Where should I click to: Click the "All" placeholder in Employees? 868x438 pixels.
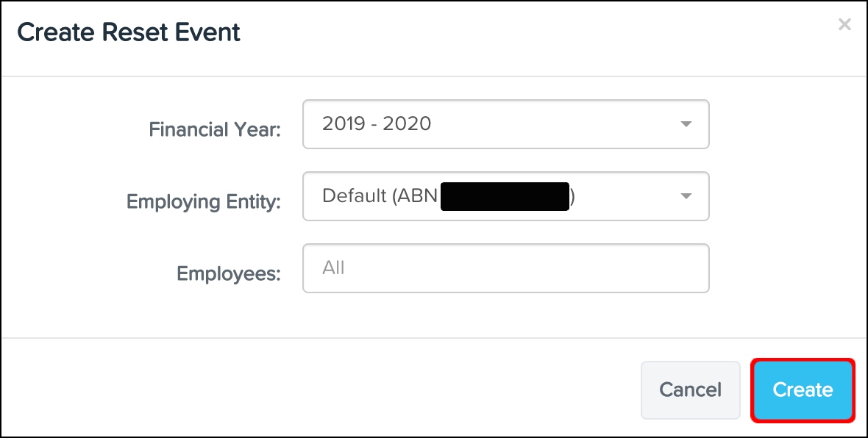click(333, 268)
